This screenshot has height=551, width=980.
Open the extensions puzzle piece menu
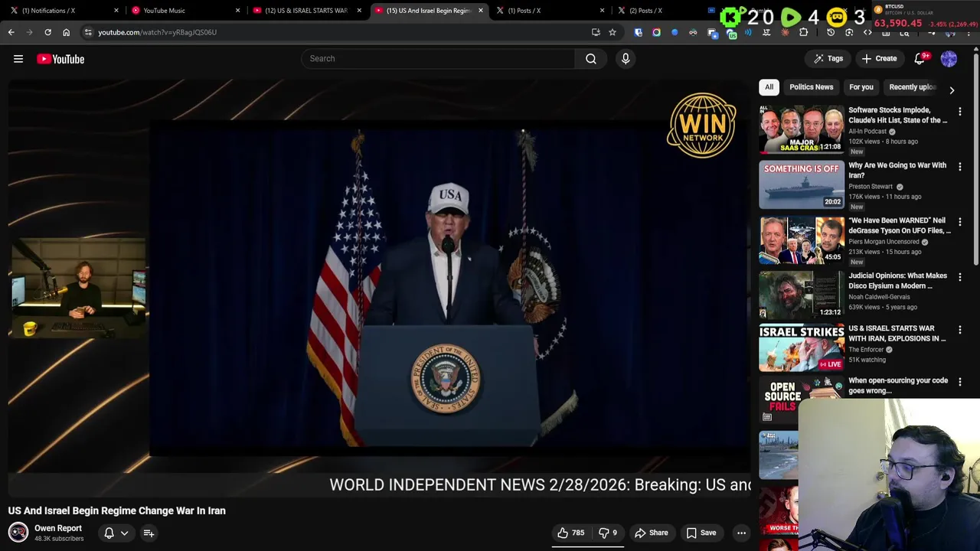click(x=803, y=32)
